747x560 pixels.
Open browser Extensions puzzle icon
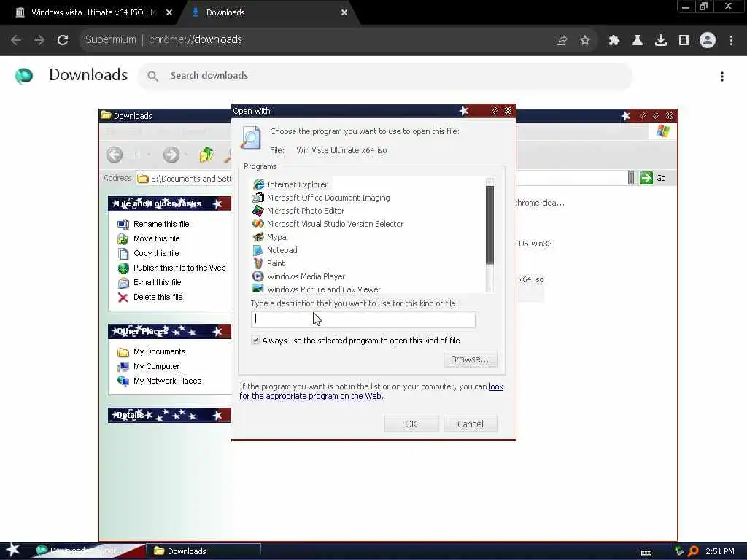tap(614, 41)
